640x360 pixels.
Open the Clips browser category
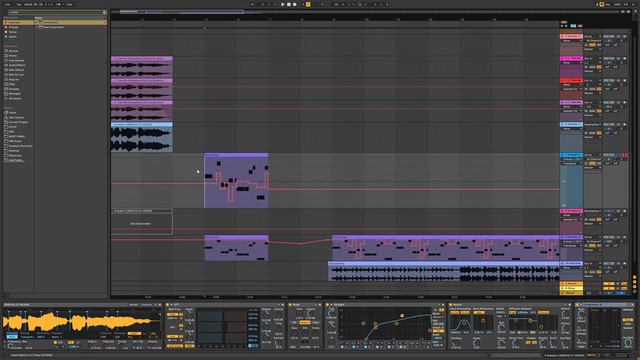(x=12, y=84)
